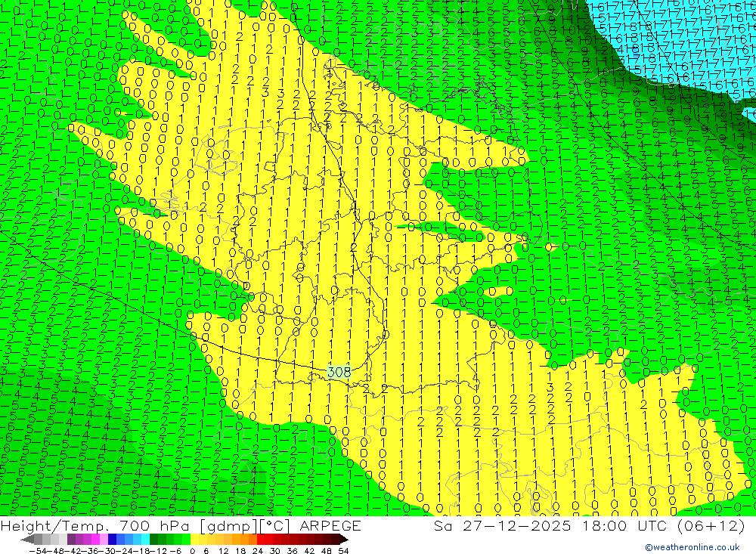
Task: Click the dark maroon right arrow end of legend
Action: [344, 540]
